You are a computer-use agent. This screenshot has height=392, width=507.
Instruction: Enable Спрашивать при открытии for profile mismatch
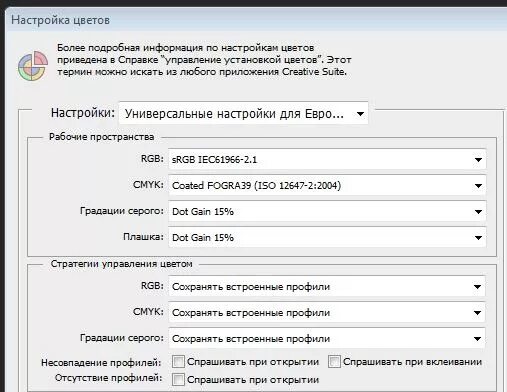[x=178, y=362]
